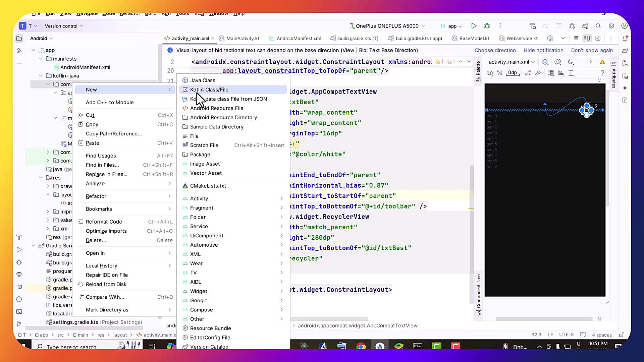Viewport: 644px width, 362px height.
Task: Click Clear All Constraints icon in design toolbar
Action: pos(528,73)
